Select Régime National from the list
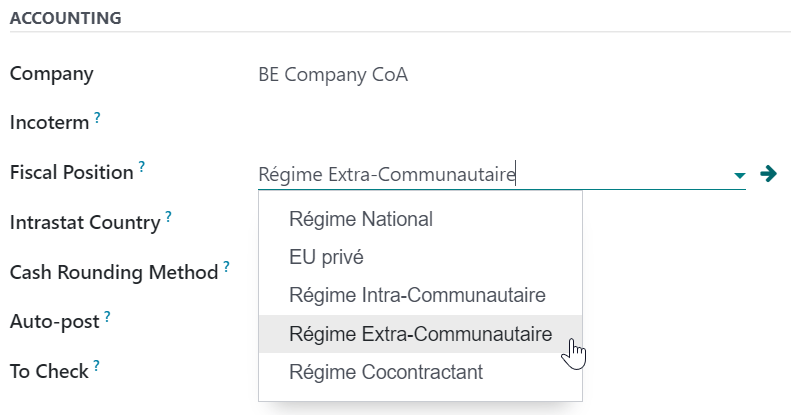Viewport: 791px width, 415px height. (x=360, y=219)
